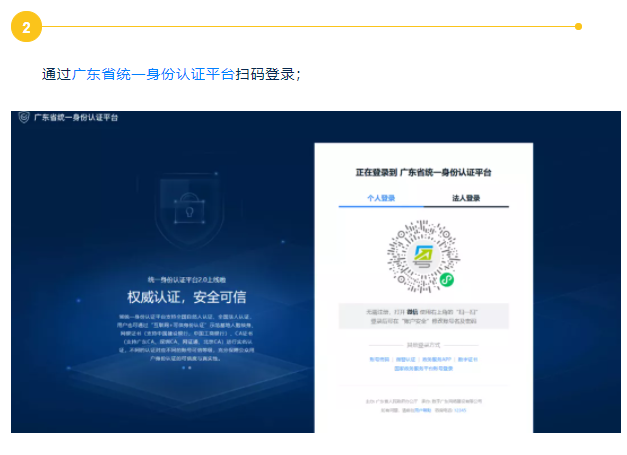Click the green mini-program icon on QR code
Viewport: 627px width, 455px height.
(x=447, y=280)
